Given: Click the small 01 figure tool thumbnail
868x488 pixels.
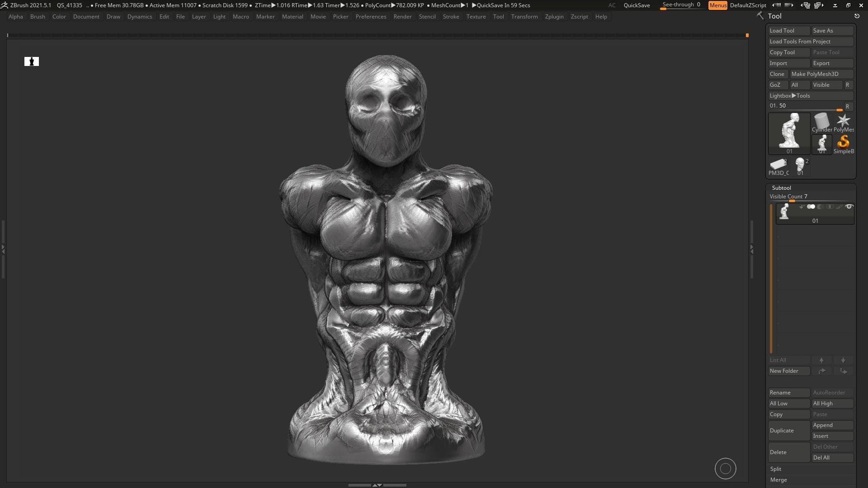Looking at the screenshot, I should tap(822, 144).
